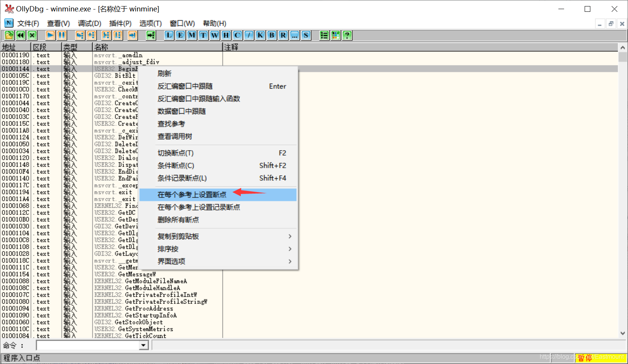Open the Log window with L button
This screenshot has width=628, height=364.
(169, 35)
